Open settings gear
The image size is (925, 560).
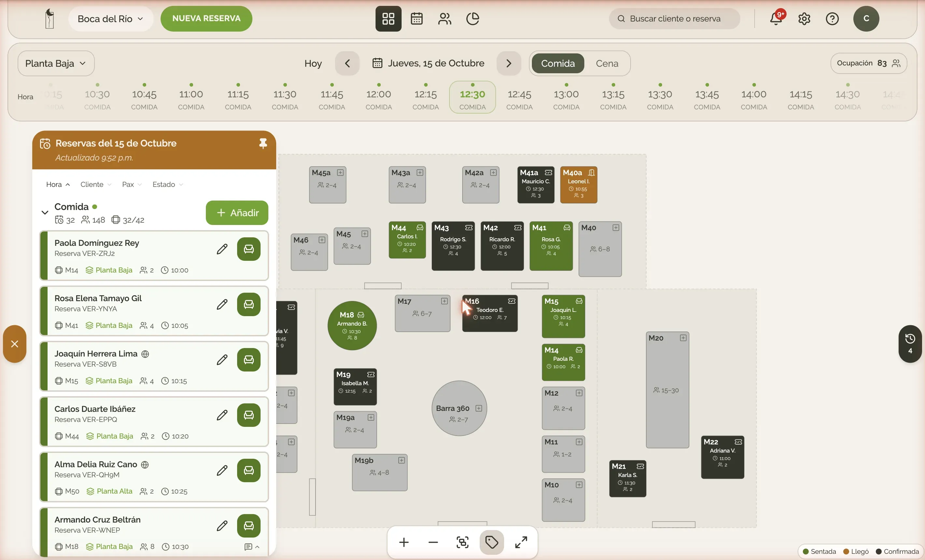[804, 19]
